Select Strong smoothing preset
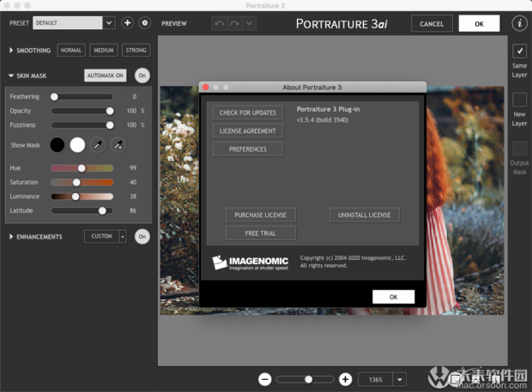 (136, 51)
